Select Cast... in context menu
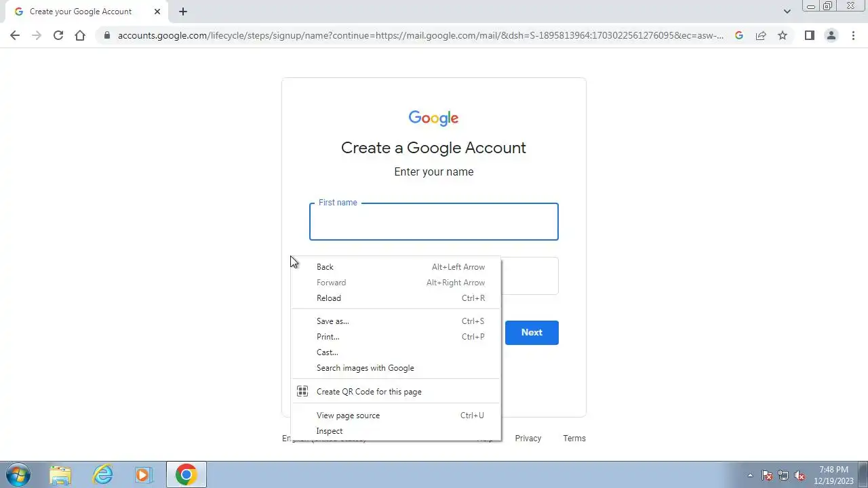The height and width of the screenshot is (488, 868). point(396,352)
